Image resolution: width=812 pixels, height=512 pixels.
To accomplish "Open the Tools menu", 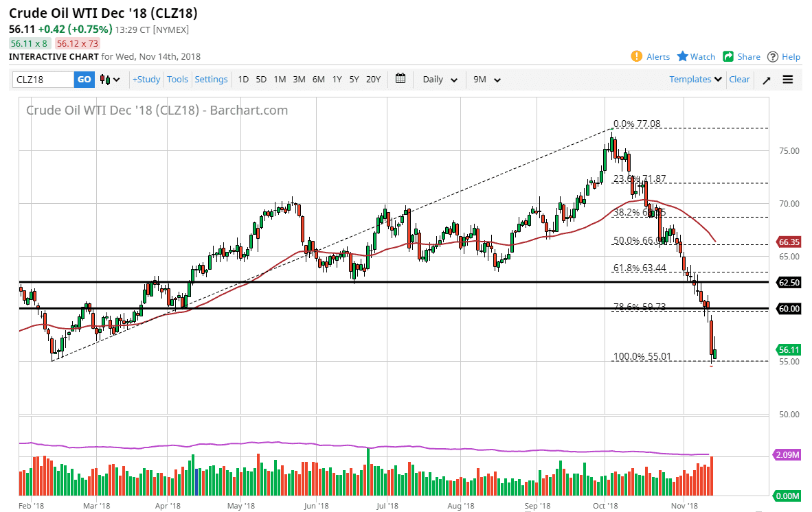I will pyautogui.click(x=177, y=79).
